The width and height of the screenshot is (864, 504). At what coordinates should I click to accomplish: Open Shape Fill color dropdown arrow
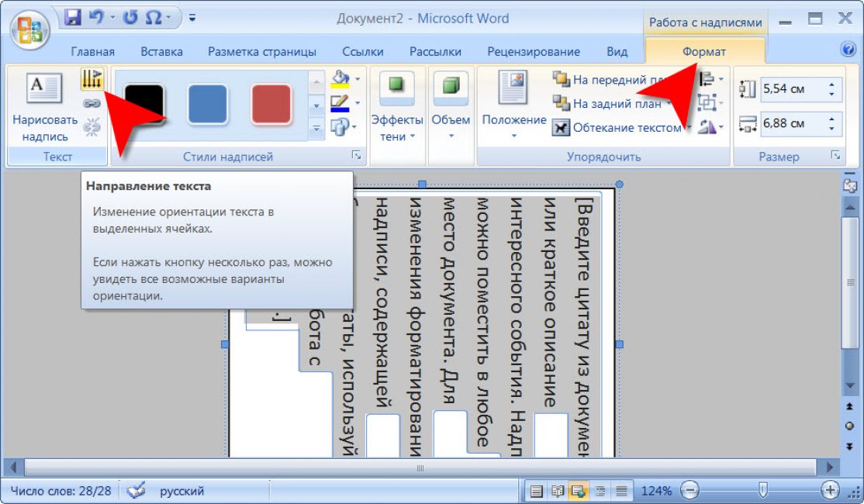tap(358, 79)
